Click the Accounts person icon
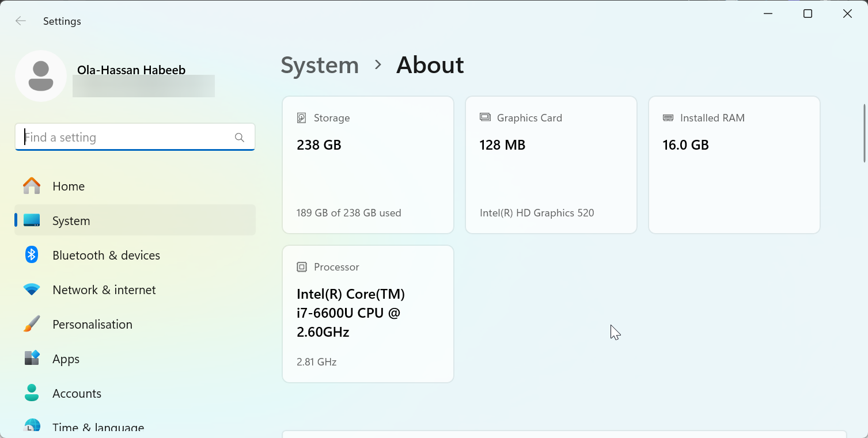Viewport: 868px width, 438px height. coord(32,393)
